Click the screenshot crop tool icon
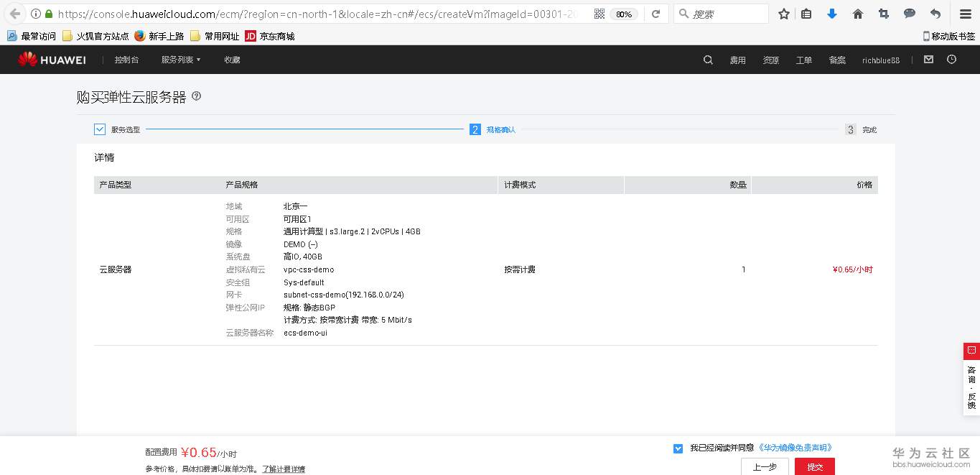 coord(884,14)
